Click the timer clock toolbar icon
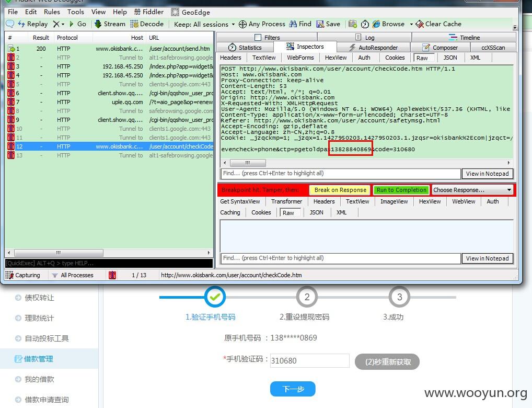Viewport: 532px width, 408px height. coord(365,24)
